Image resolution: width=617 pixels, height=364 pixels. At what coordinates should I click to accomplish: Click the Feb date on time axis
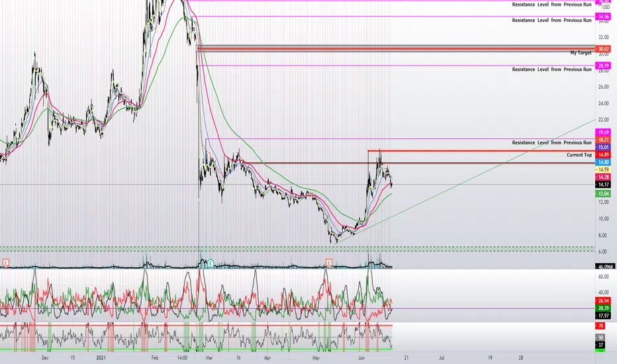click(x=155, y=357)
